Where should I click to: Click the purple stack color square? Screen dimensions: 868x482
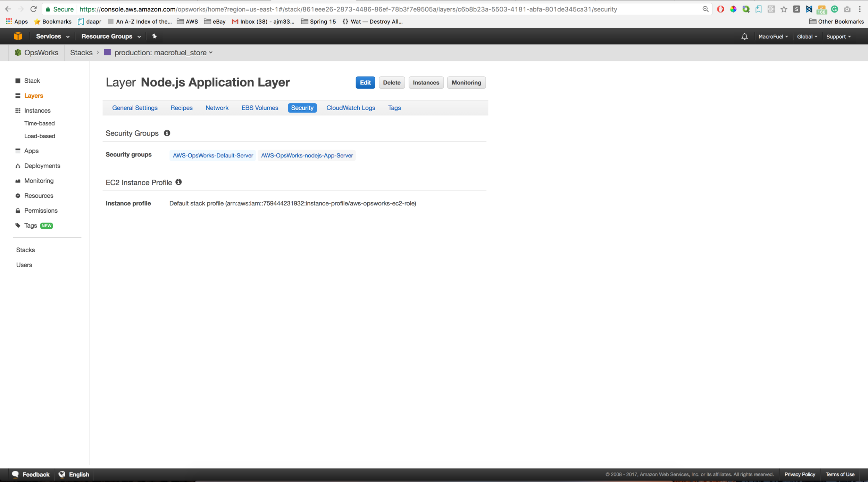[107, 52]
